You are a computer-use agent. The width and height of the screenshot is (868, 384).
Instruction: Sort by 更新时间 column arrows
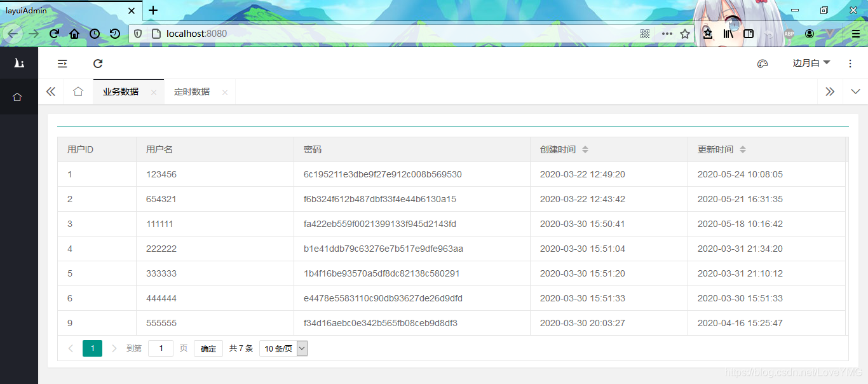[x=743, y=149]
